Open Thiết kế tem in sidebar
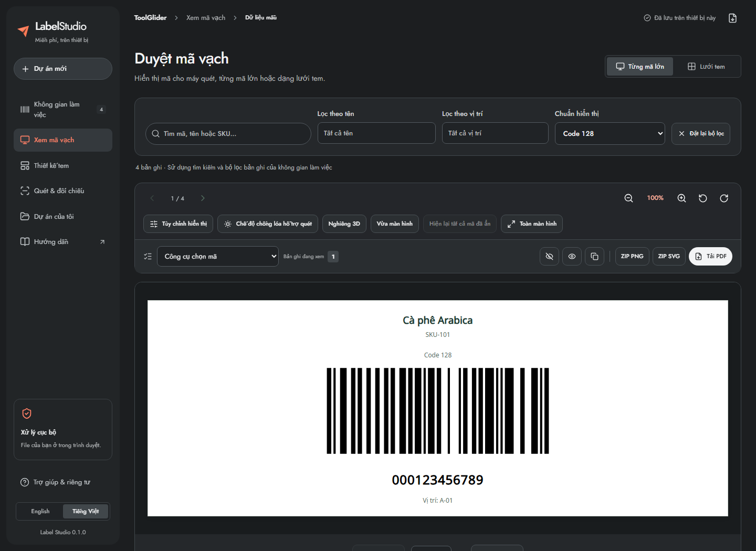Viewport: 756px width, 551px height. [x=63, y=166]
